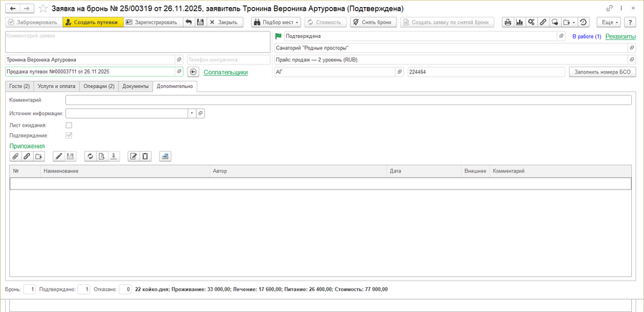The image size is (644, 312).
Task: Add attachment from folder in Приложения toolbar
Action: 39,156
